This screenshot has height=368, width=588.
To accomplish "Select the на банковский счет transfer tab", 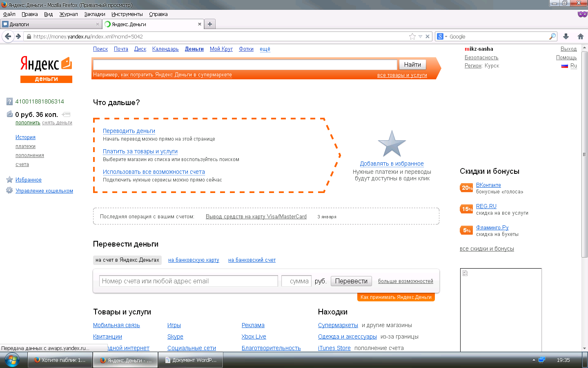I will point(252,260).
